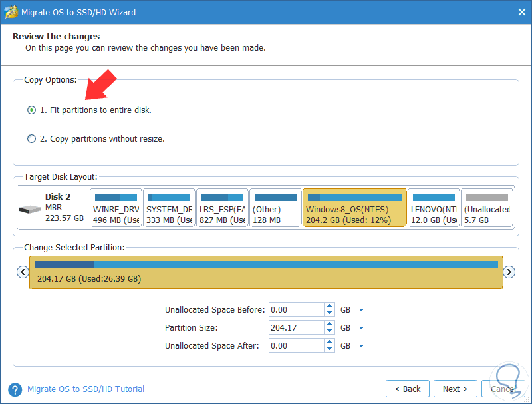This screenshot has height=404, width=532.
Task: Select the WINRE_DRV 496 MB partition
Action: point(116,208)
